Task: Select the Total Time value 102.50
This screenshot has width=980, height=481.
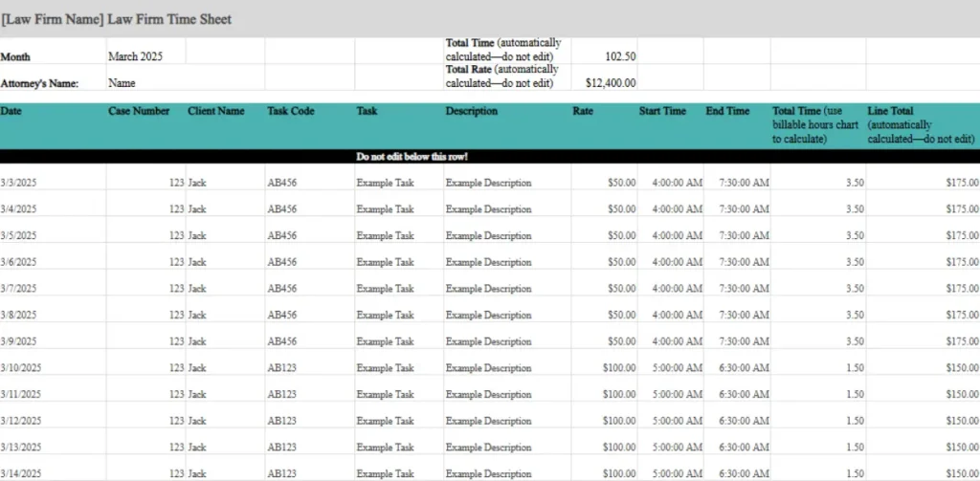Action: coord(620,56)
